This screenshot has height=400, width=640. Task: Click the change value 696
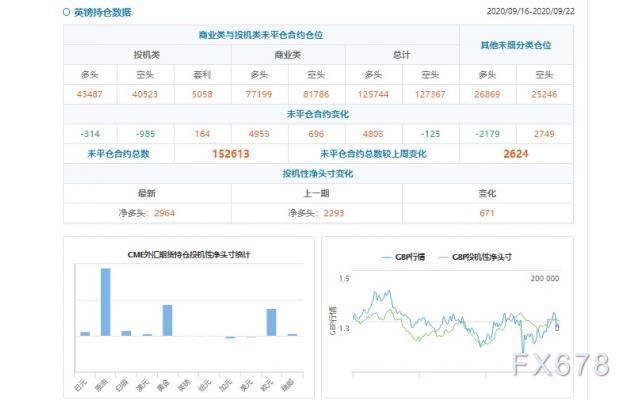(316, 134)
